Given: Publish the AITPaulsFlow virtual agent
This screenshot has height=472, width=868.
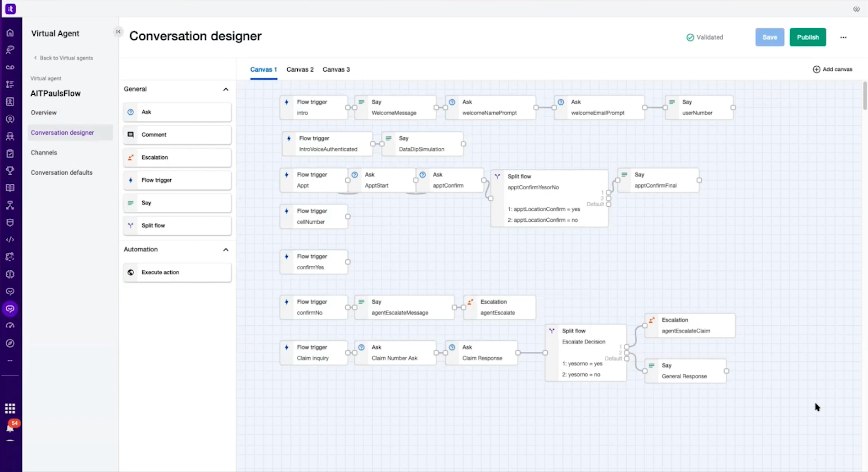Looking at the screenshot, I should [808, 36].
